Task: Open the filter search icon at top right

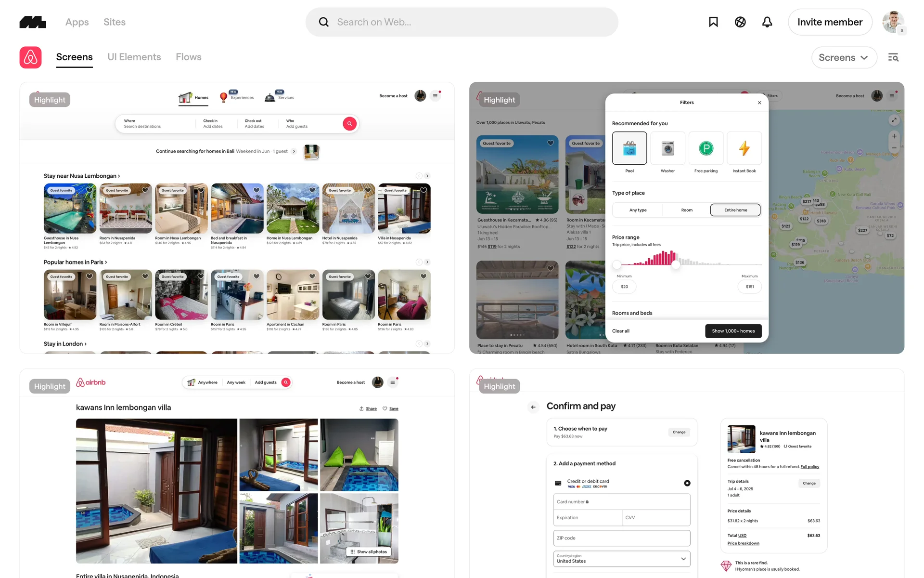Action: tap(893, 57)
